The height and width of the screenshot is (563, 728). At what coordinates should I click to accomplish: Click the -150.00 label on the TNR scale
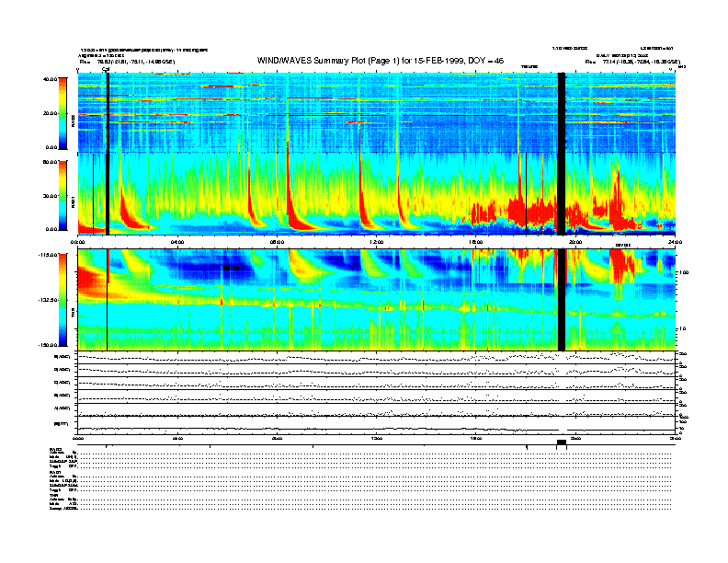[x=49, y=345]
